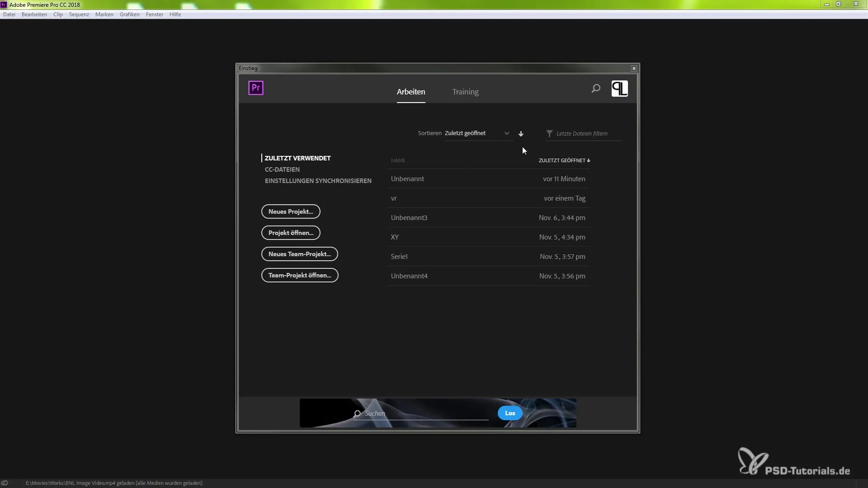The width and height of the screenshot is (868, 488).
Task: Click the 'vor einem Tag' timestamp
Action: [x=565, y=198]
